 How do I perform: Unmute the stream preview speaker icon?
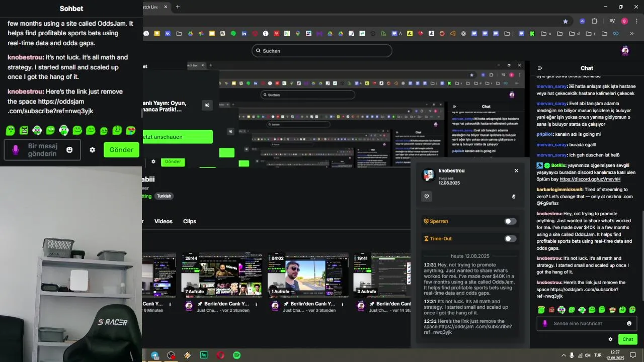click(207, 105)
